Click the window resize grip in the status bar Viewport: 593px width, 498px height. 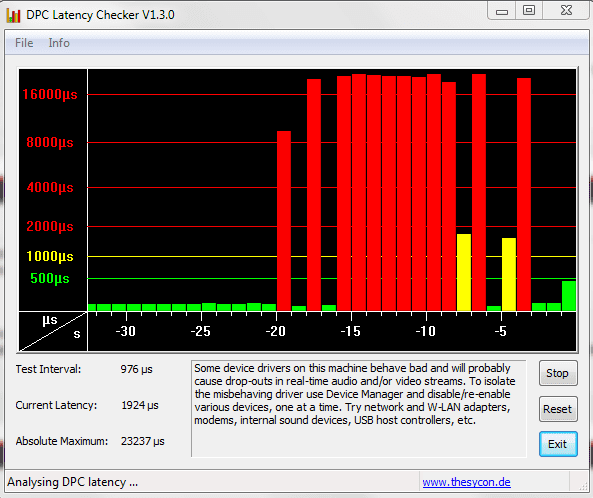tap(583, 486)
